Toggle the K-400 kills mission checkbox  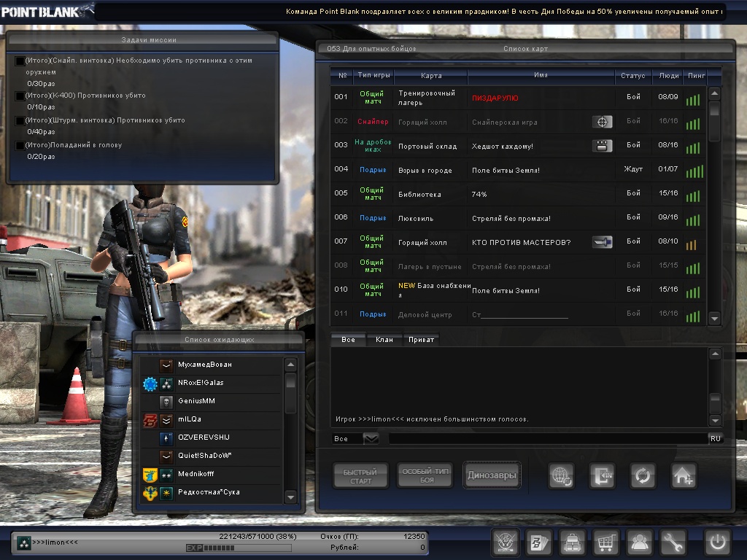20,96
